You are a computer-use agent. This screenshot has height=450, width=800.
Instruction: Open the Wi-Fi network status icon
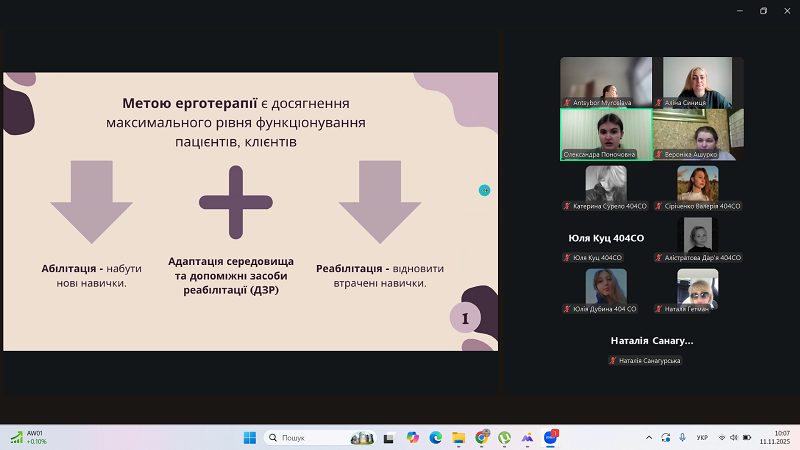pos(722,438)
